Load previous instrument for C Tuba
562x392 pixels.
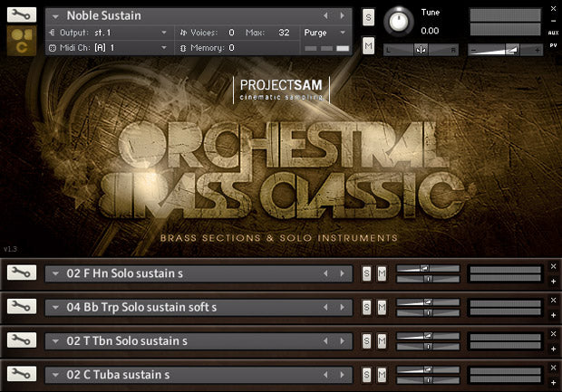[325, 375]
